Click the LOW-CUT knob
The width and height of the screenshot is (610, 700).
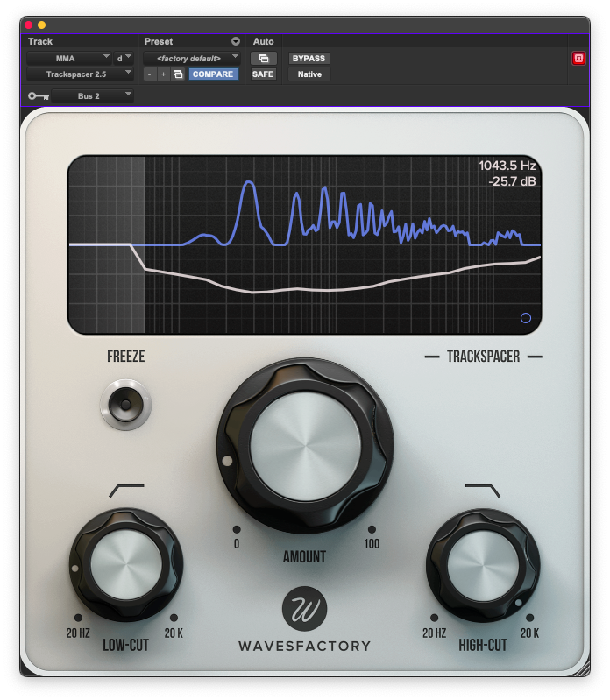(126, 565)
